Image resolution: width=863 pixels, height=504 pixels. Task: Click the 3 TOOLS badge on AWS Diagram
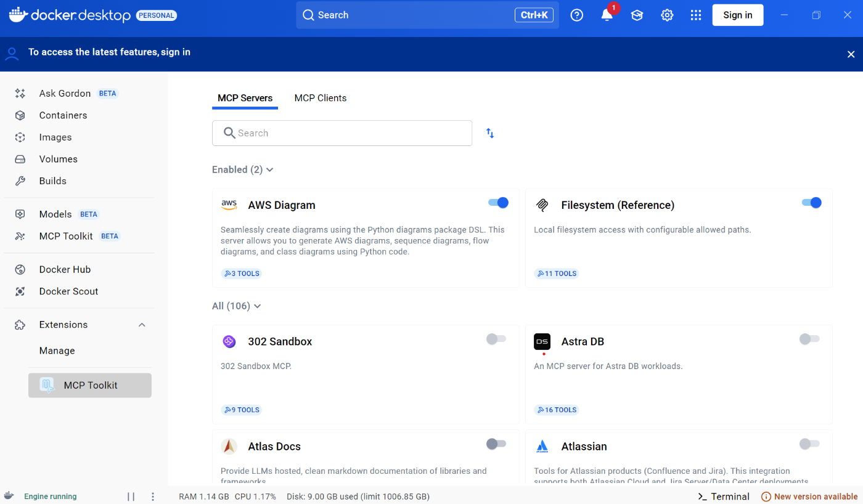(x=241, y=274)
